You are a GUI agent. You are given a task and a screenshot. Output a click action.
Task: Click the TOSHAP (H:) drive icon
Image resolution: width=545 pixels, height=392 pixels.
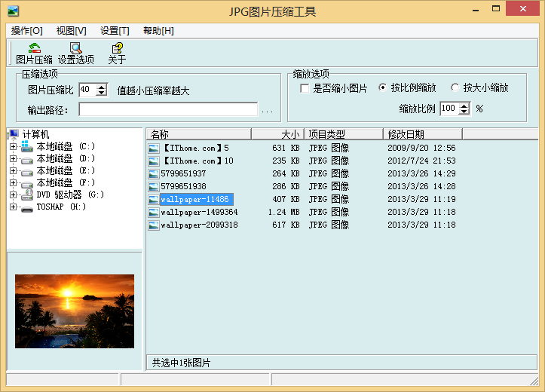tap(27, 209)
